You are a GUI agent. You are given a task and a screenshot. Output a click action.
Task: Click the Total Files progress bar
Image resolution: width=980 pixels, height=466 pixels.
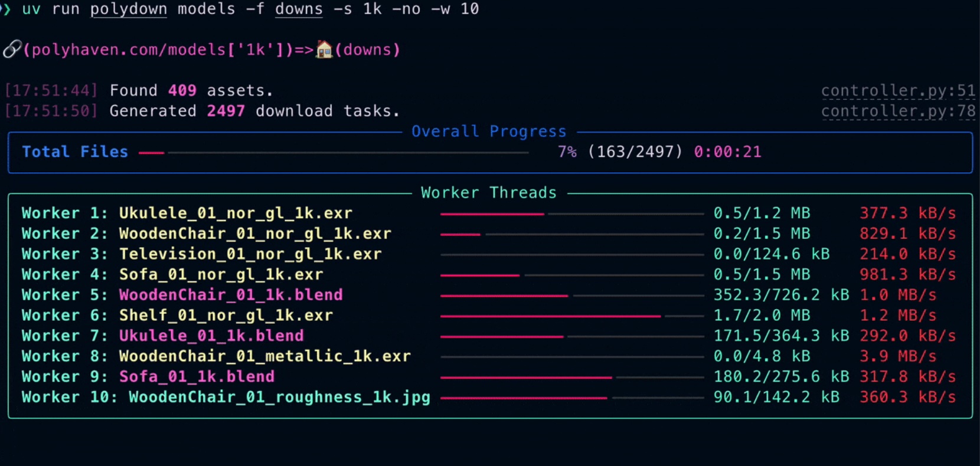coord(334,153)
